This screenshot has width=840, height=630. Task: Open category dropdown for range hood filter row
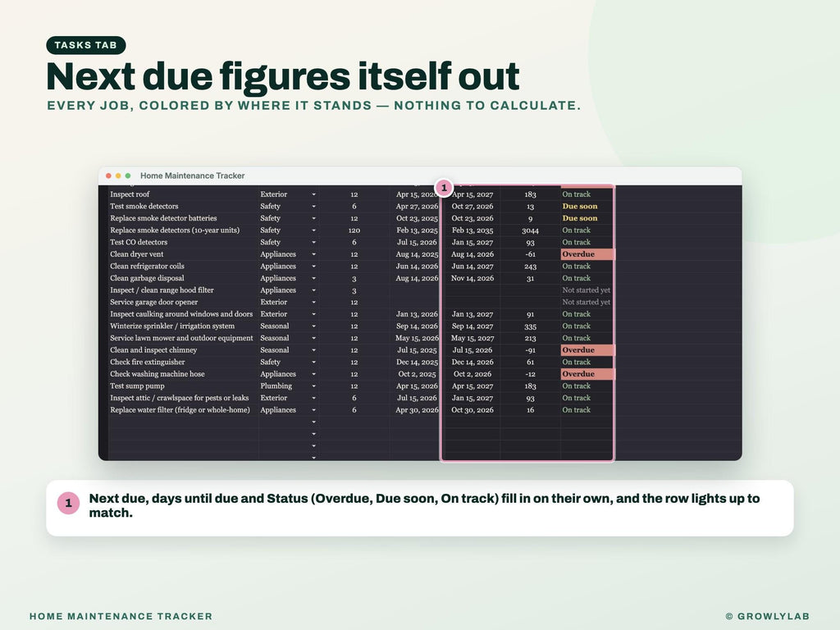click(314, 290)
